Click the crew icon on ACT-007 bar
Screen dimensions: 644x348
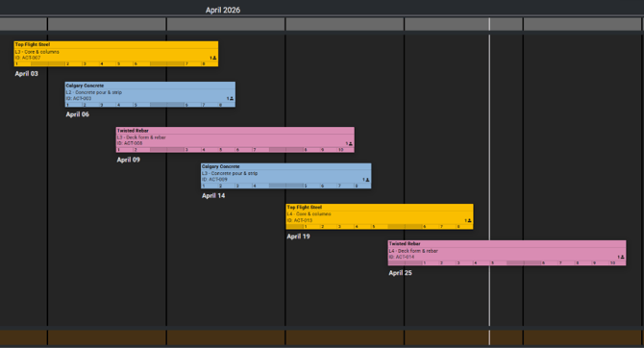point(214,58)
